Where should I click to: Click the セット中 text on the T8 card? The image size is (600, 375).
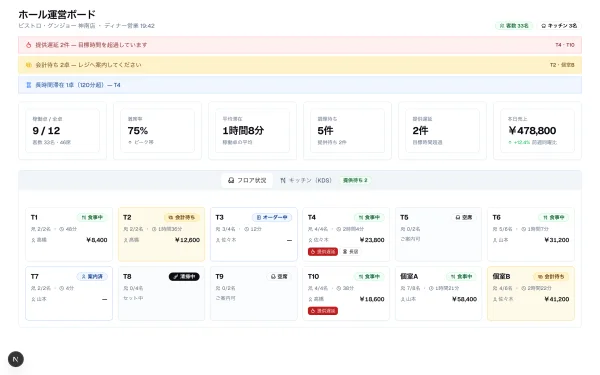[133, 298]
